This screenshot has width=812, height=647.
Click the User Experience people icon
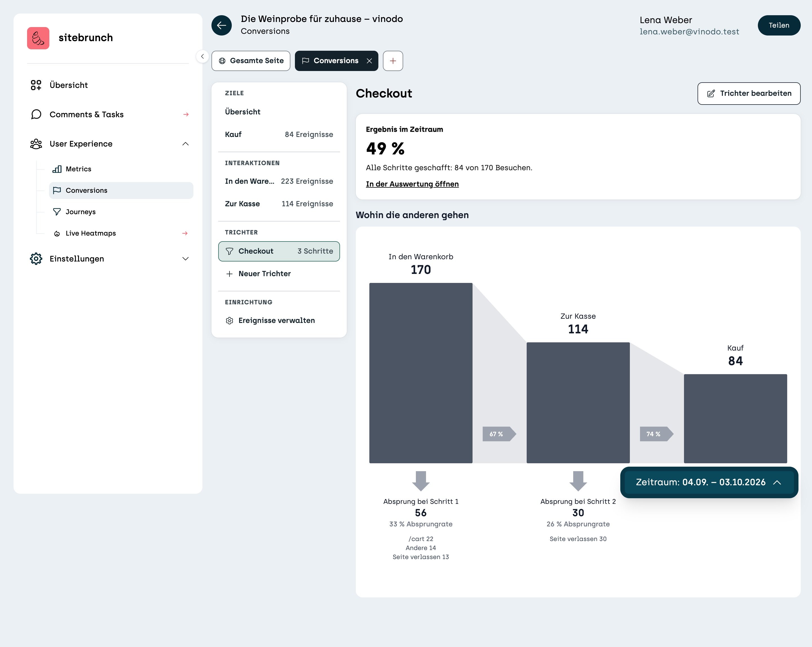(x=36, y=144)
